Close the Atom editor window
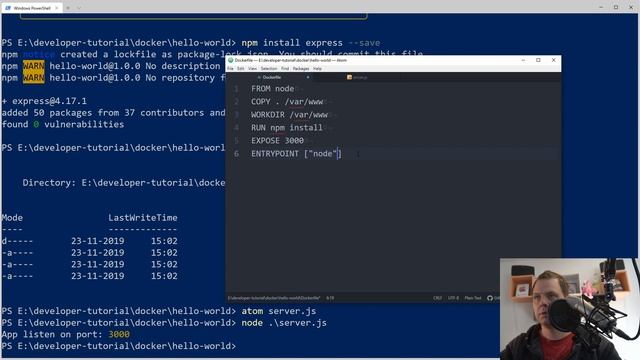This screenshot has width=640, height=360. [553, 60]
